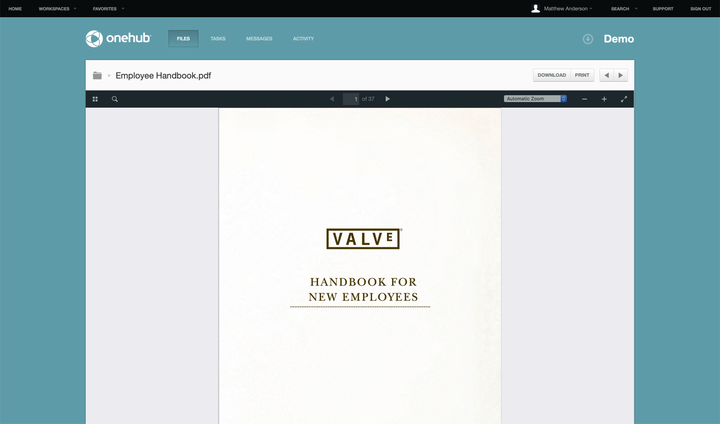
Task: Open the Automatic Zoom dropdown
Action: pyautogui.click(x=535, y=99)
